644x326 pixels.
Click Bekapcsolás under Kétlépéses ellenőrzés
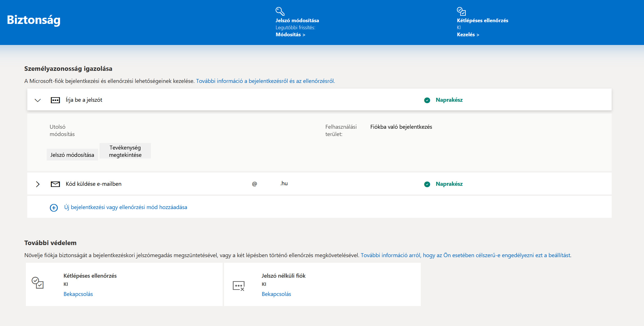78,294
